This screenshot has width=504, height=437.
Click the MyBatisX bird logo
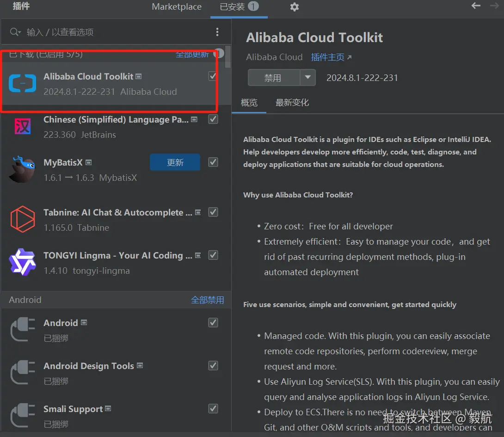click(22, 169)
